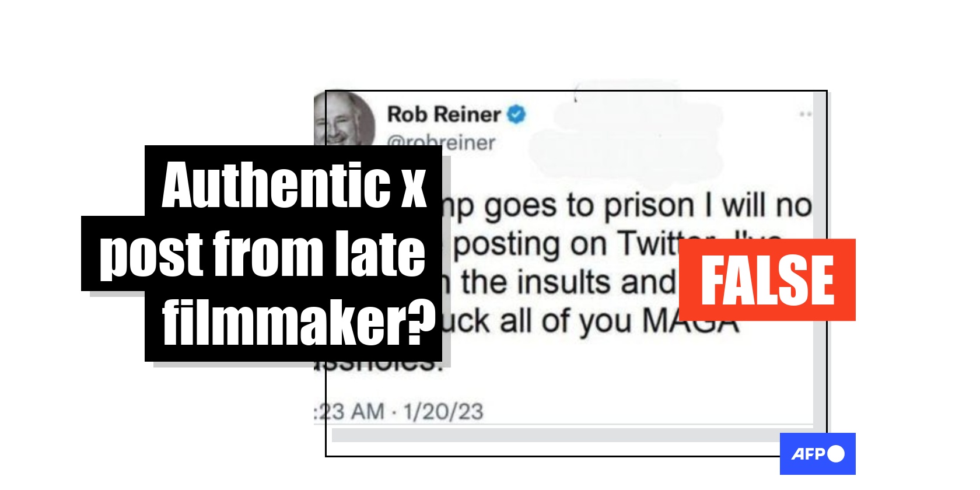
Task: Click tweet line 'the insults and'
Action: tap(568, 282)
